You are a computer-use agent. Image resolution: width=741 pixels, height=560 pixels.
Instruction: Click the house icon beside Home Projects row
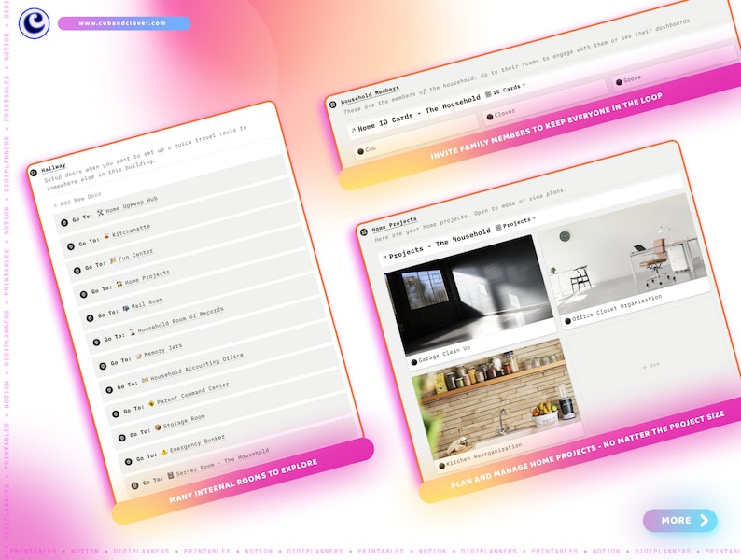pyautogui.click(x=119, y=284)
